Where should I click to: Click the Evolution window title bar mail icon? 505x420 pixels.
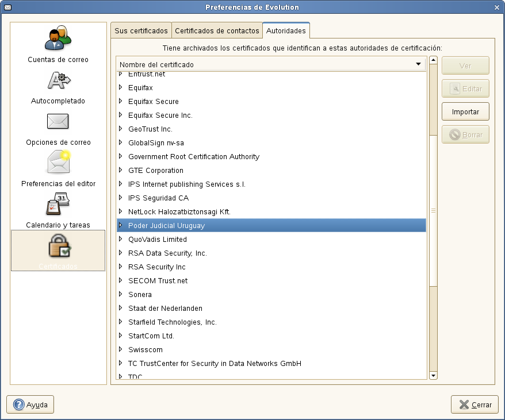(7, 7)
